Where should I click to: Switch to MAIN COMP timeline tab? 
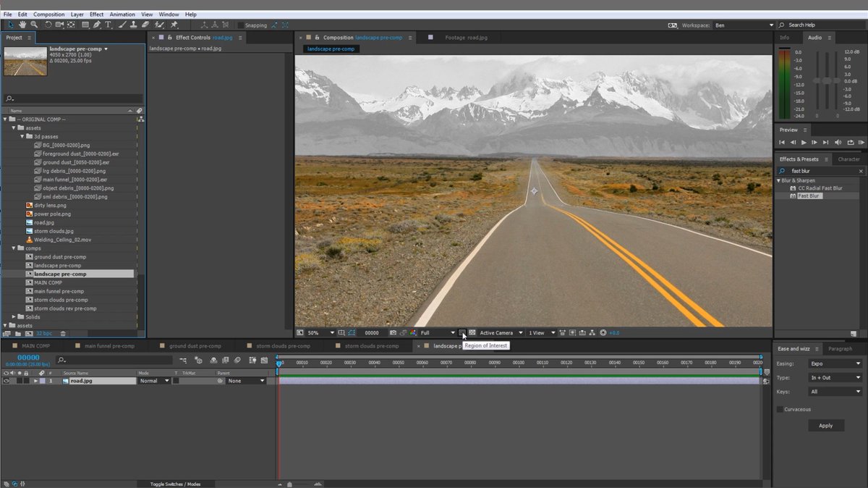35,346
